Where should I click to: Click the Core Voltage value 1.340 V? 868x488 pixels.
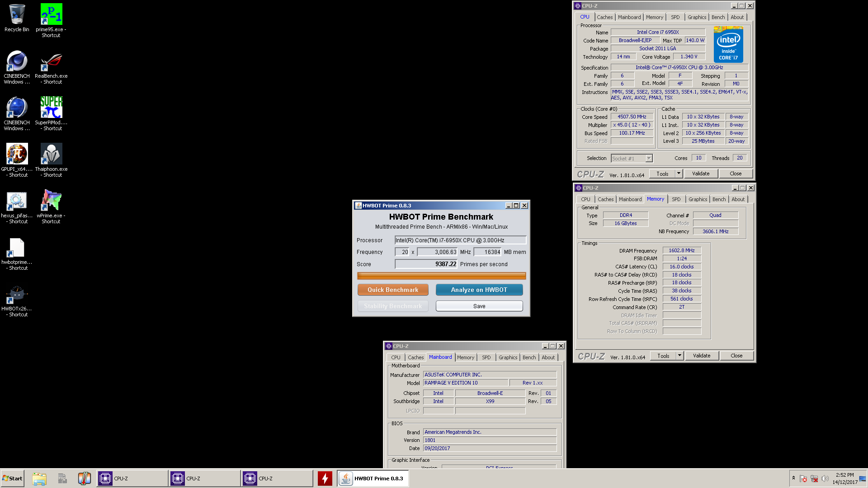[x=689, y=56]
